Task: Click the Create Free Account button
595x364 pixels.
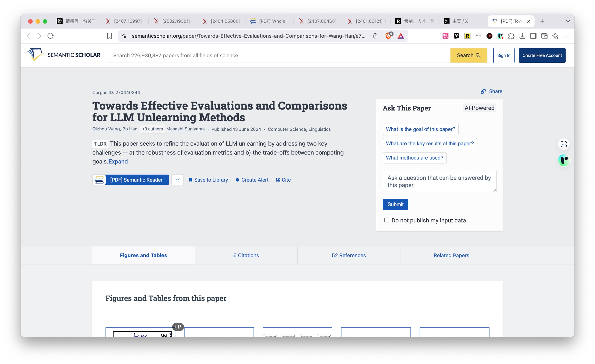Action: pos(542,55)
